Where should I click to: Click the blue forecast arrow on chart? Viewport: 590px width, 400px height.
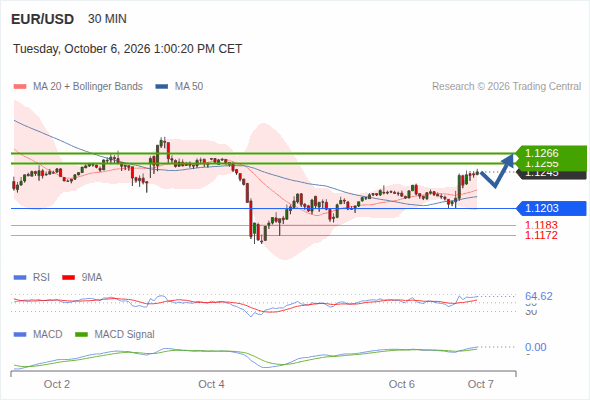click(x=497, y=171)
